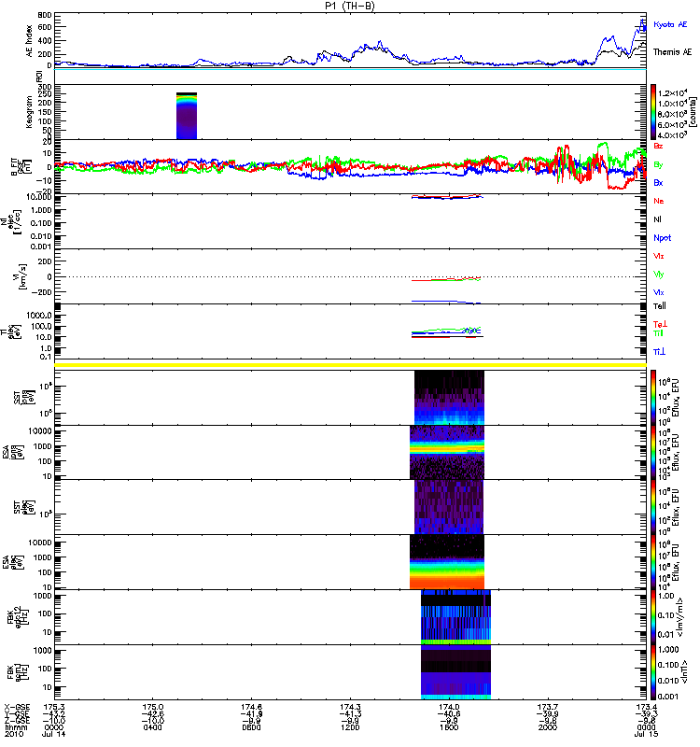Select the red Bz legend label
Image resolution: width=700 pixels, height=747 pixels.
click(x=659, y=146)
